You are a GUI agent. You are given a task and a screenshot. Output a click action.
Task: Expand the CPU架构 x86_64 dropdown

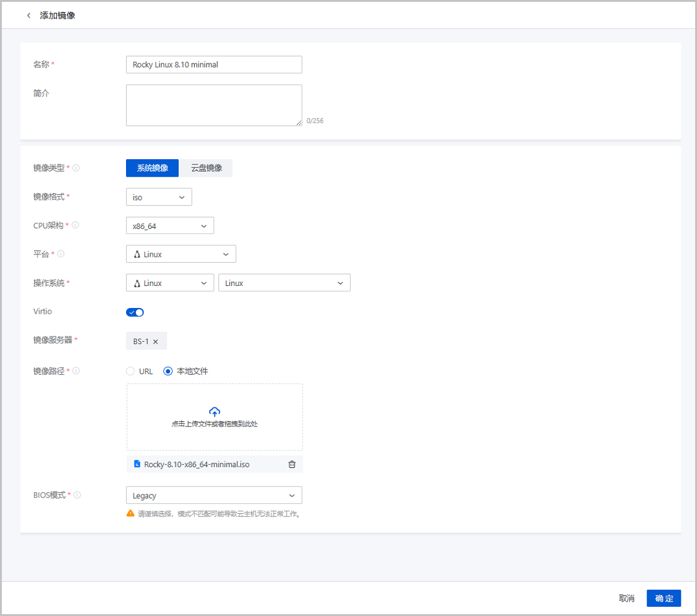pos(170,225)
